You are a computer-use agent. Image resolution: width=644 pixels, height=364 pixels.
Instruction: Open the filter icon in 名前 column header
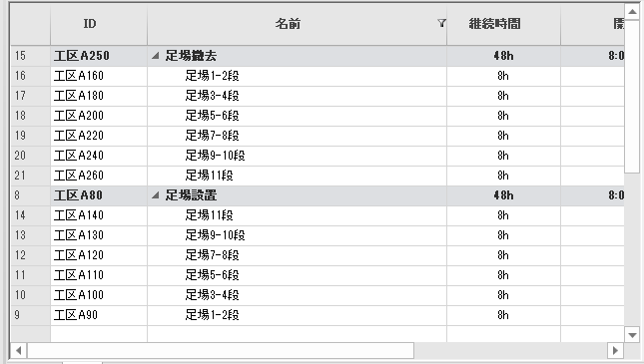[441, 23]
